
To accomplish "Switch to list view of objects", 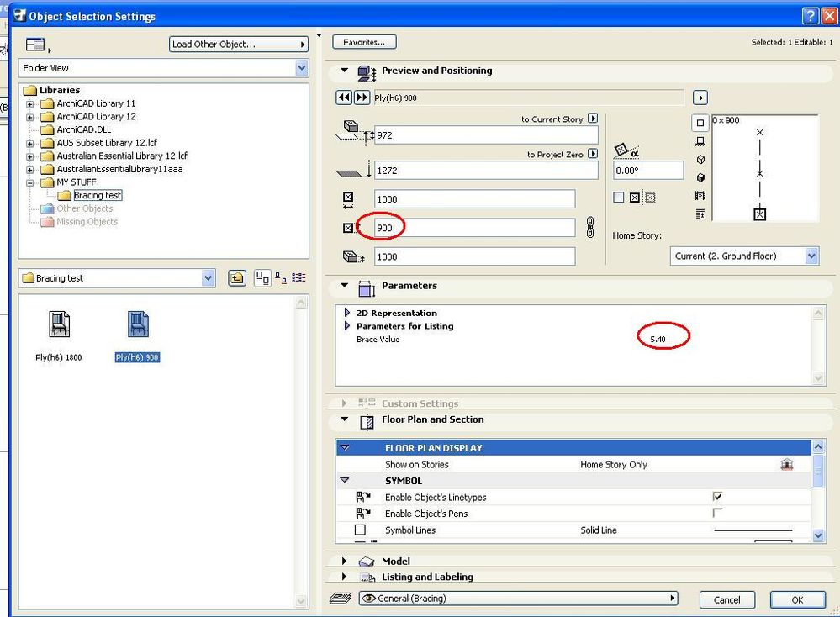I will [x=299, y=277].
